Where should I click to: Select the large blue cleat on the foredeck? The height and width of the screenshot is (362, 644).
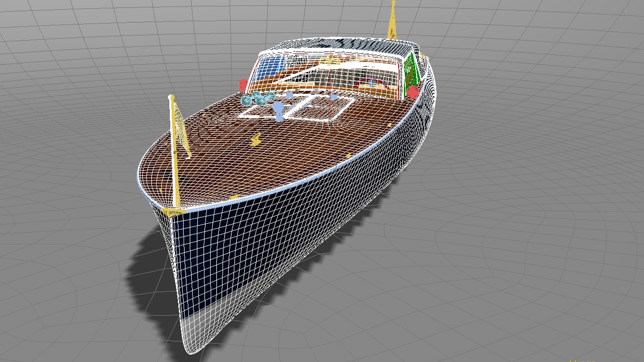(278, 111)
